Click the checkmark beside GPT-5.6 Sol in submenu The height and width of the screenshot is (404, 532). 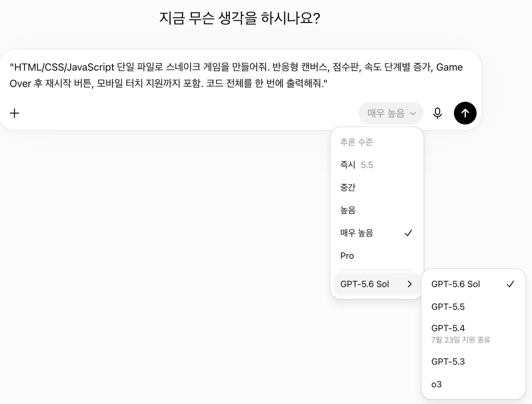click(x=510, y=284)
